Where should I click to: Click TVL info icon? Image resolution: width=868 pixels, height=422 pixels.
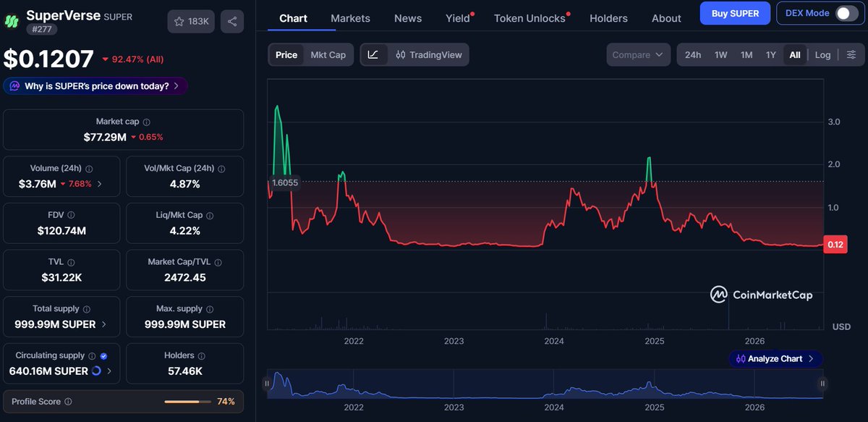71,262
